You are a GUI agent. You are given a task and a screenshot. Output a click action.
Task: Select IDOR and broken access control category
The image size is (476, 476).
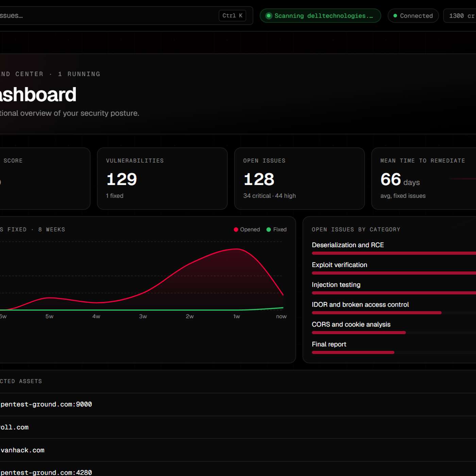tap(360, 305)
